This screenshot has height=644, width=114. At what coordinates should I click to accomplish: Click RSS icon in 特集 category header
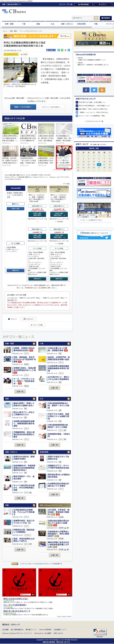[34, 505]
